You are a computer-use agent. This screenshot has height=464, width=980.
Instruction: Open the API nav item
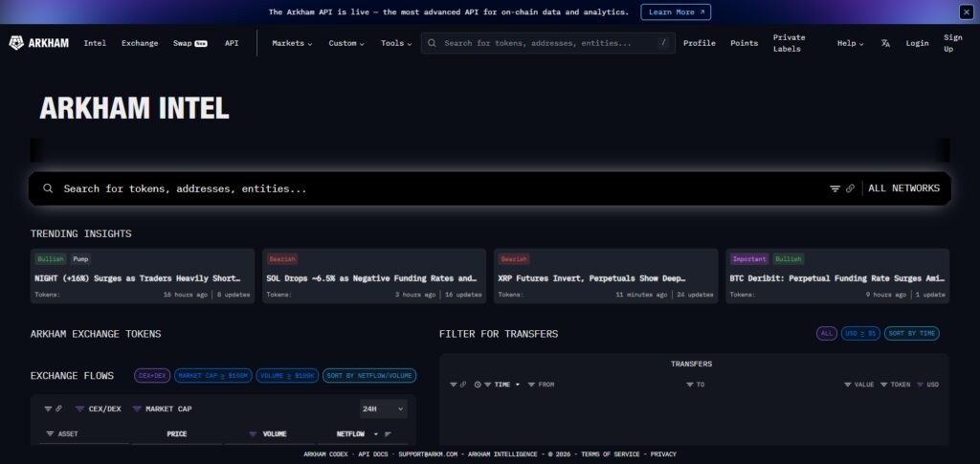tap(232, 43)
